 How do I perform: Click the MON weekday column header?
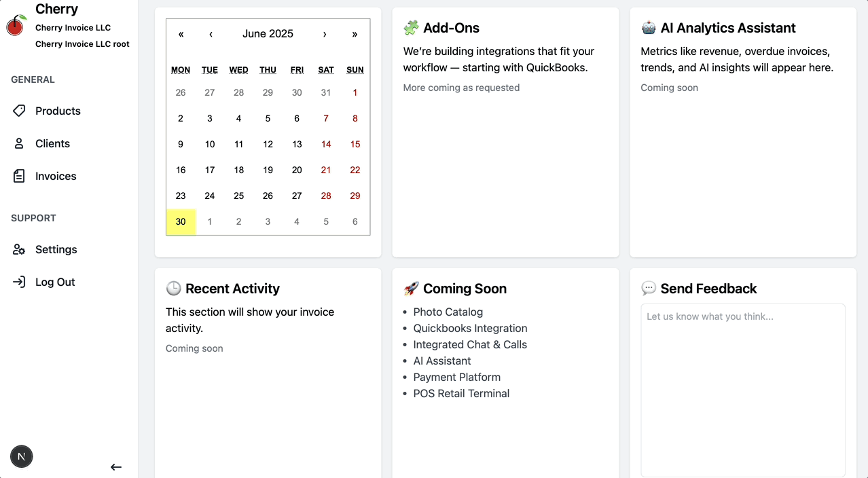coord(181,70)
